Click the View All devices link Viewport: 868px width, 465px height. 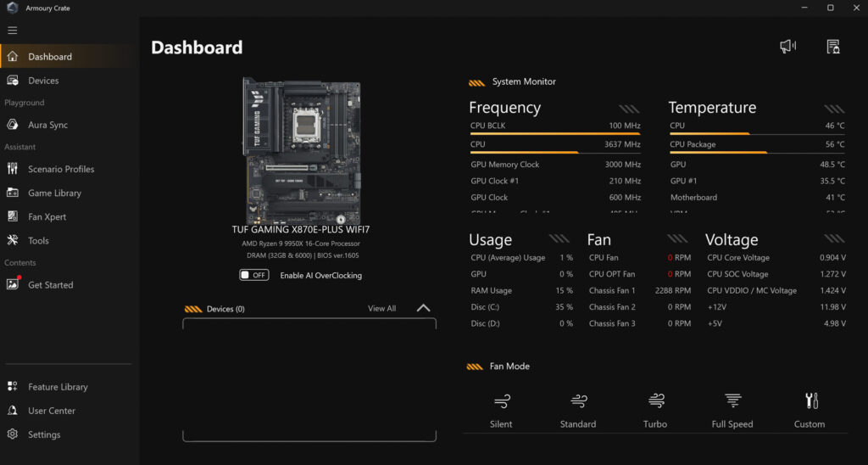(x=382, y=309)
